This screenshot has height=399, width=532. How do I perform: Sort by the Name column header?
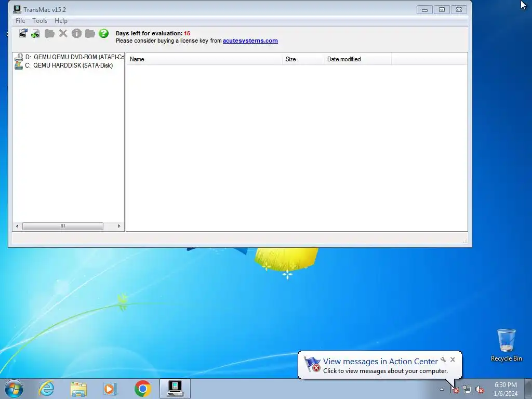204,59
